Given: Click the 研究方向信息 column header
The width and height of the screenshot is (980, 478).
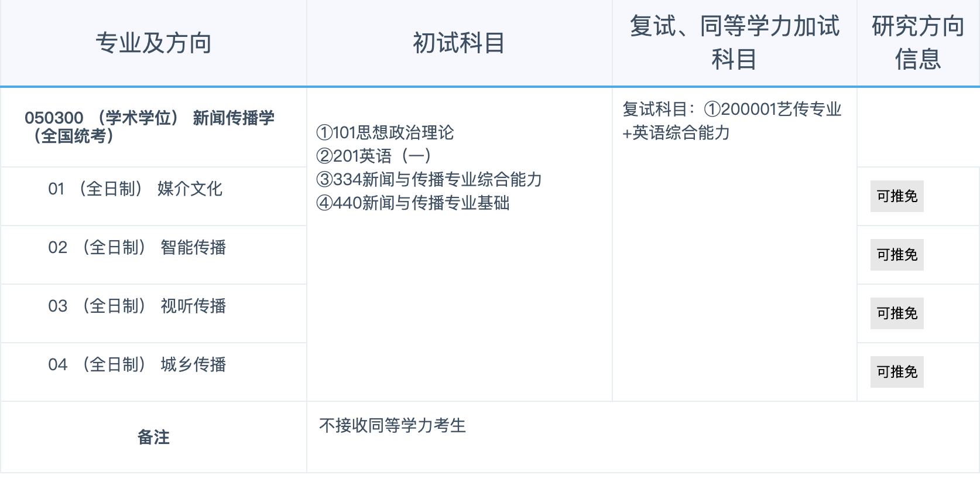Looking at the screenshot, I should (x=917, y=43).
